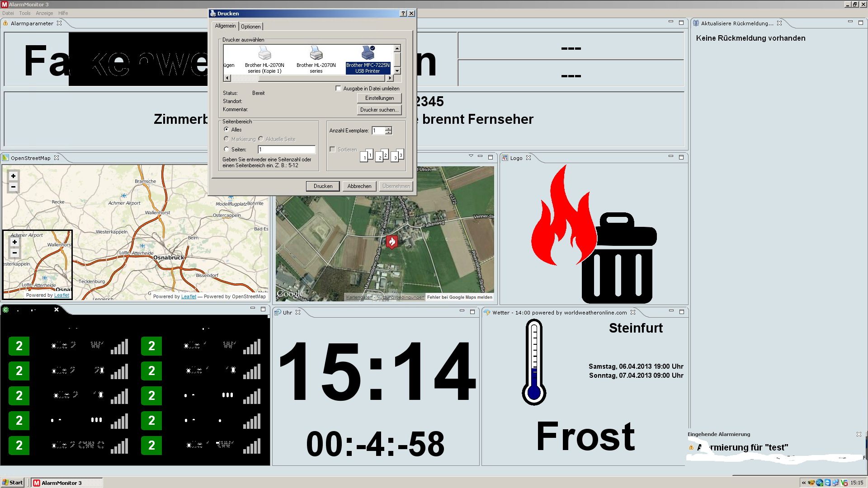This screenshot has height=488, width=868.
Task: Increase the Anzahl Exemplare copy count
Action: tap(388, 128)
